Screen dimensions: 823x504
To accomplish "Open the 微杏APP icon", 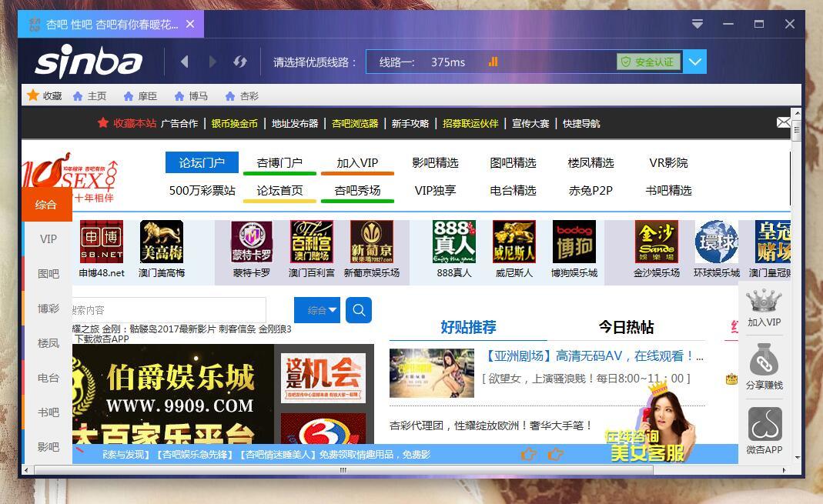I will tap(764, 424).
